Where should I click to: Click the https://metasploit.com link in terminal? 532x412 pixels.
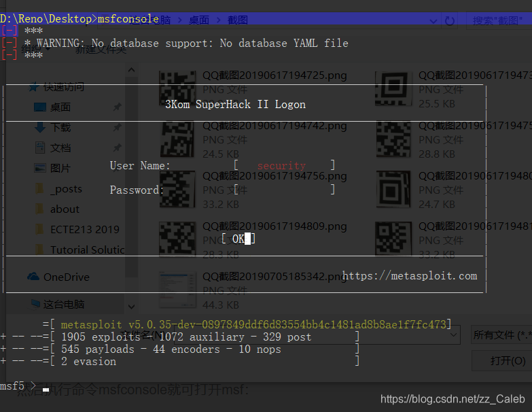pyautogui.click(x=410, y=275)
